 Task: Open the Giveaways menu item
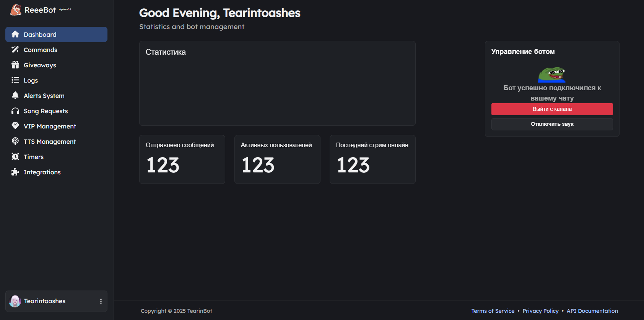(x=40, y=65)
